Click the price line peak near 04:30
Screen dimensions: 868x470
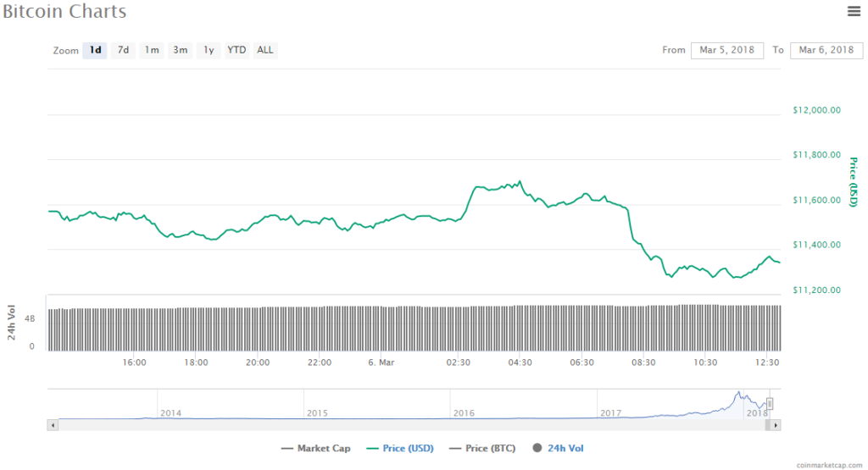(x=519, y=181)
